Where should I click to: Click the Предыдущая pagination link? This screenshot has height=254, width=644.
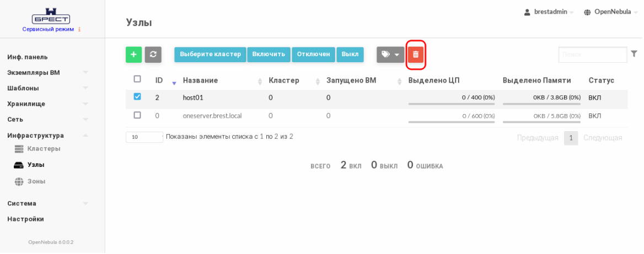(538, 138)
